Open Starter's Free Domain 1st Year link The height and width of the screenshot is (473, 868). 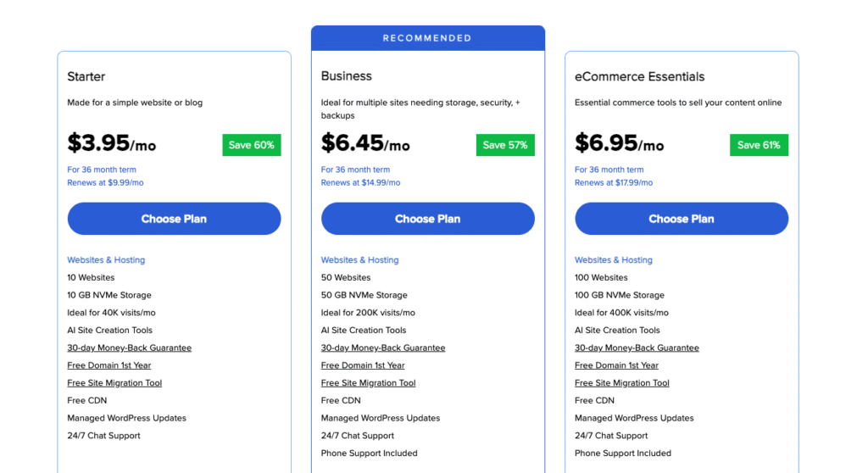[x=108, y=365]
